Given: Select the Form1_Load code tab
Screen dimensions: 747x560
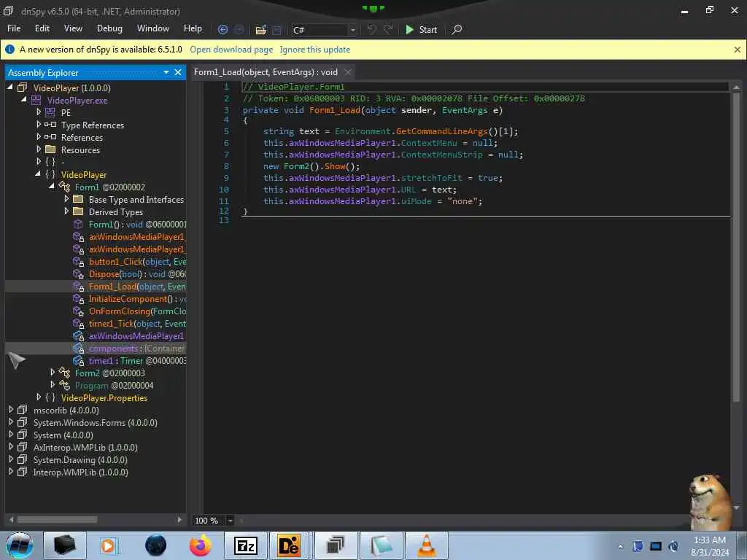Looking at the screenshot, I should point(266,72).
